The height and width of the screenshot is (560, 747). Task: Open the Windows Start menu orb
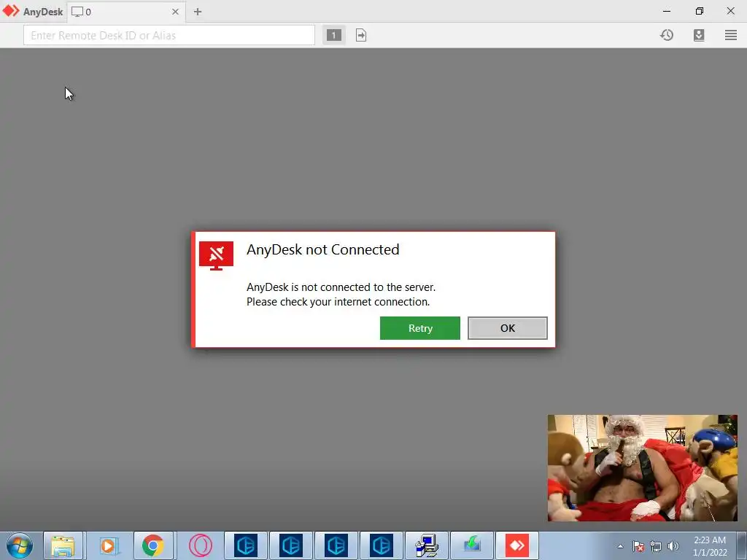click(x=20, y=545)
